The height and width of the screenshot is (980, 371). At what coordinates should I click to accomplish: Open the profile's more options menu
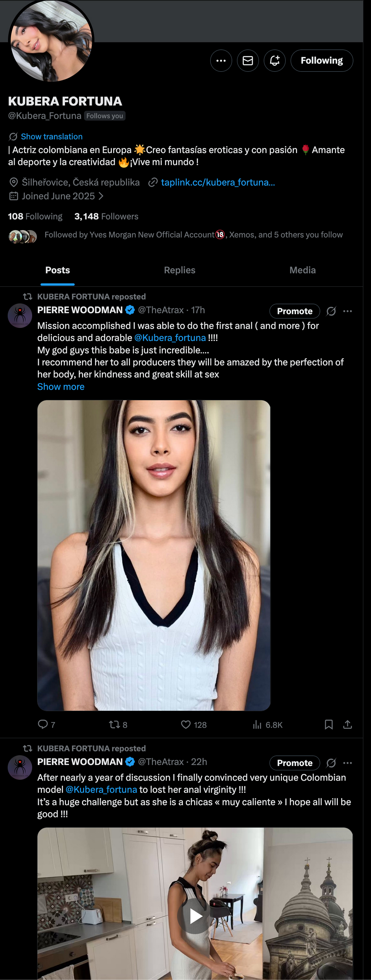(x=221, y=61)
